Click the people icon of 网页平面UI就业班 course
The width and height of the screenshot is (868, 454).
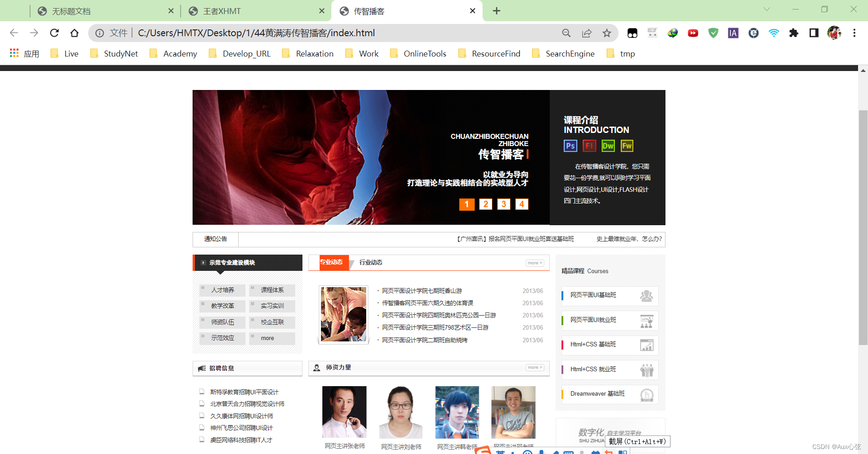tap(647, 321)
